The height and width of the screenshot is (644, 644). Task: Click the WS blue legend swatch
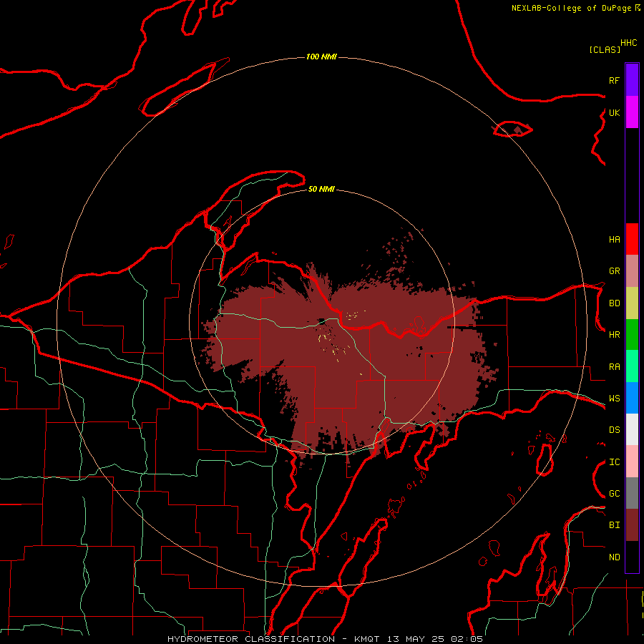tap(632, 398)
